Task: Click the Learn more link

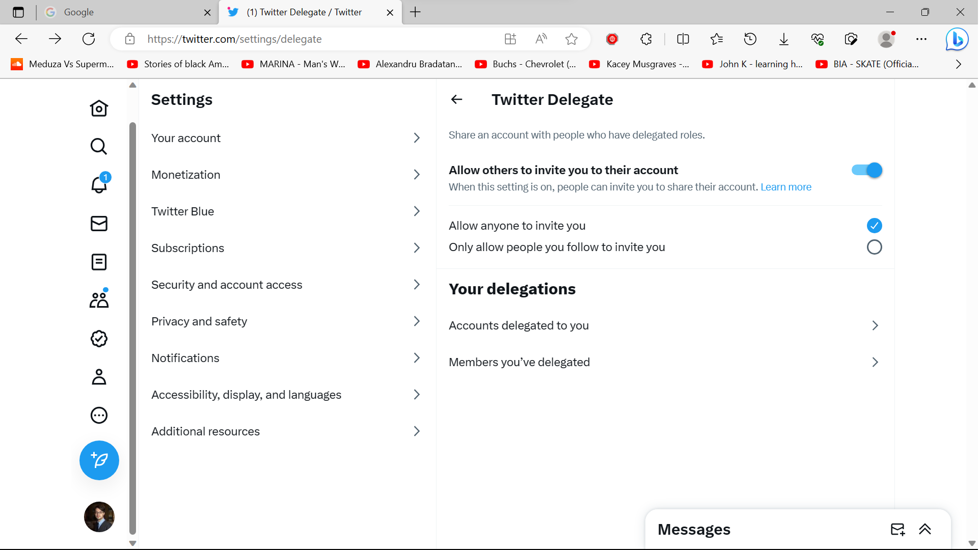Action: click(786, 187)
